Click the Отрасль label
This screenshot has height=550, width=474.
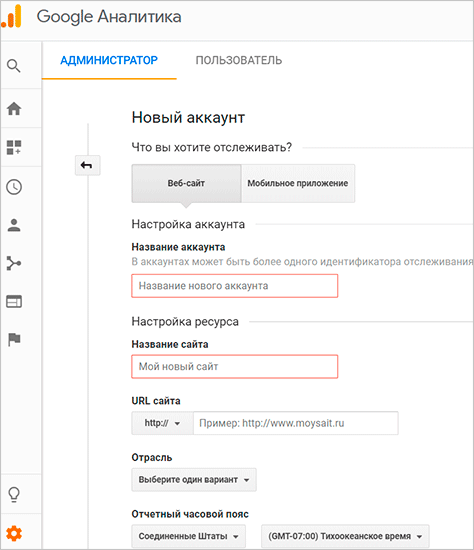click(152, 457)
